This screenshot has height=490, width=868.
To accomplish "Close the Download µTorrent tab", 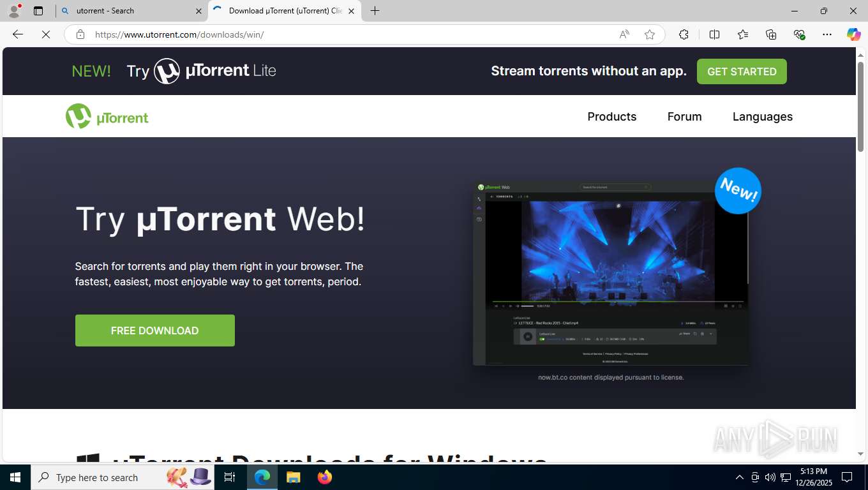I will tap(351, 11).
